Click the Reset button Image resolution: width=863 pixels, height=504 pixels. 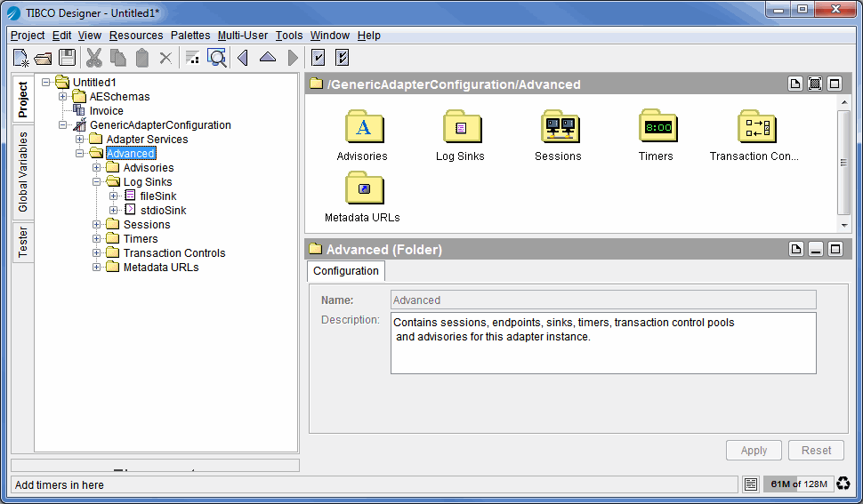(816, 451)
